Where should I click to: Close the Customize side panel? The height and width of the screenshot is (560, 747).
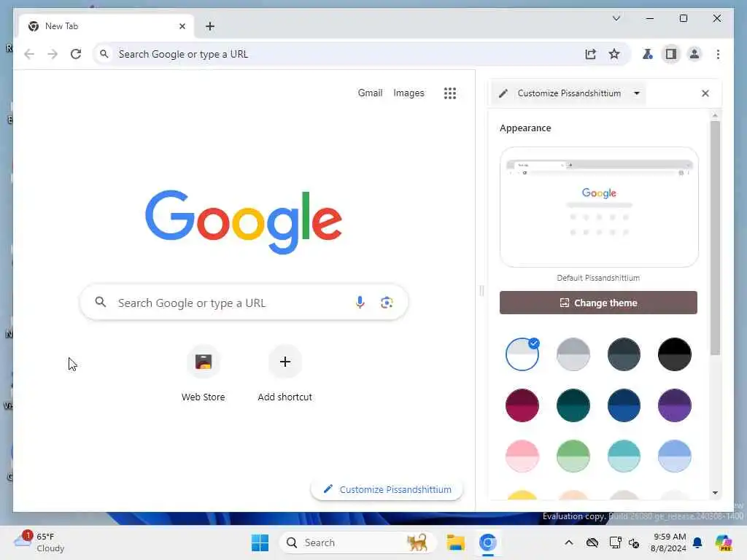[x=705, y=93]
